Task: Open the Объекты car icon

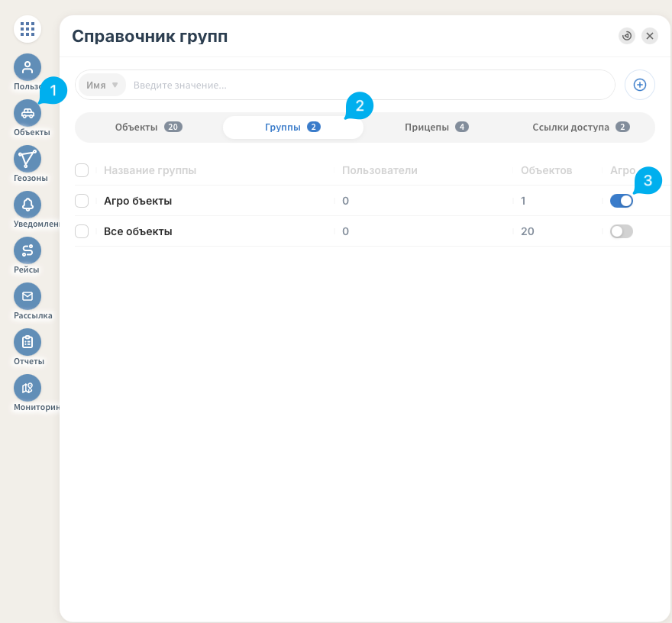Action: coord(27,113)
